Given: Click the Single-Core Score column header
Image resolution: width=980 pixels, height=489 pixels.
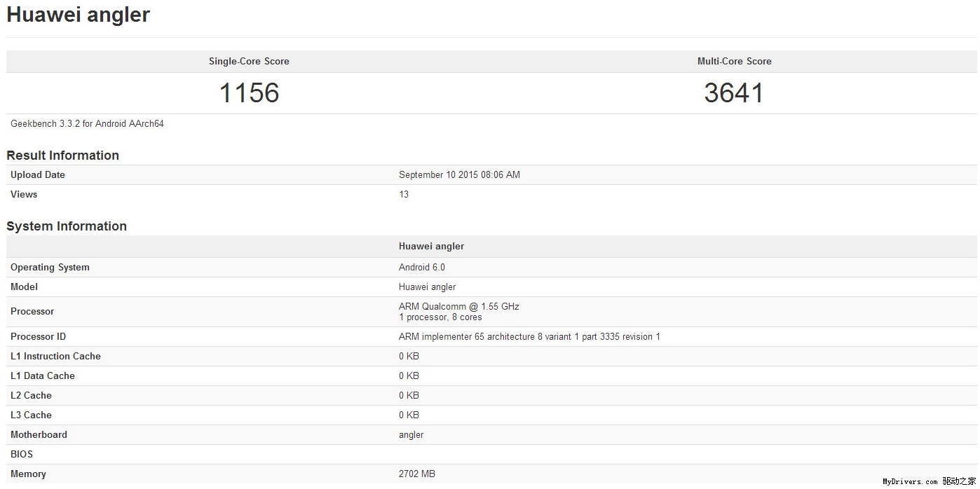Looking at the screenshot, I should pyautogui.click(x=249, y=61).
